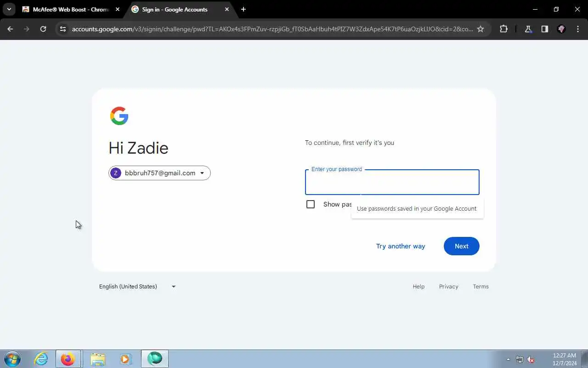View site information icon in address bar
This screenshot has height=368, width=588.
point(63,29)
